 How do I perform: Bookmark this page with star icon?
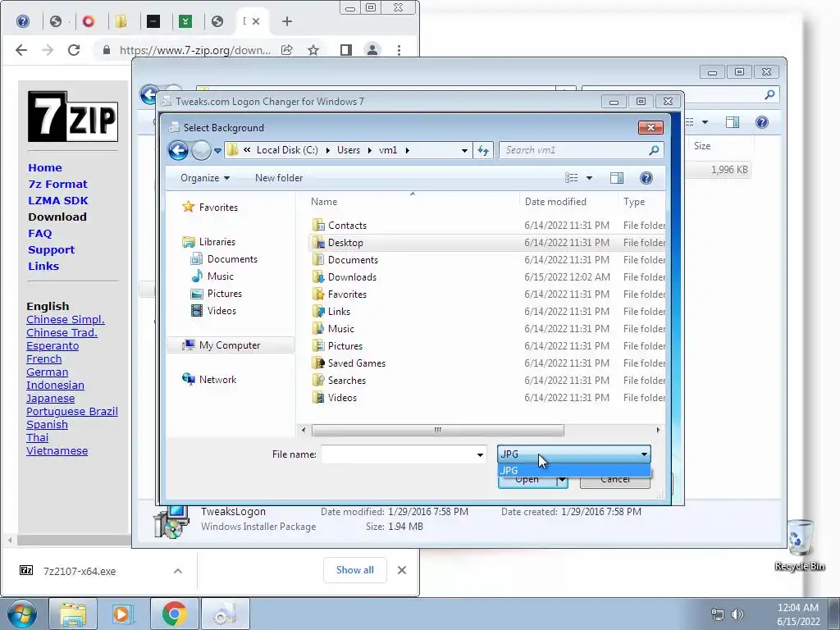313,50
